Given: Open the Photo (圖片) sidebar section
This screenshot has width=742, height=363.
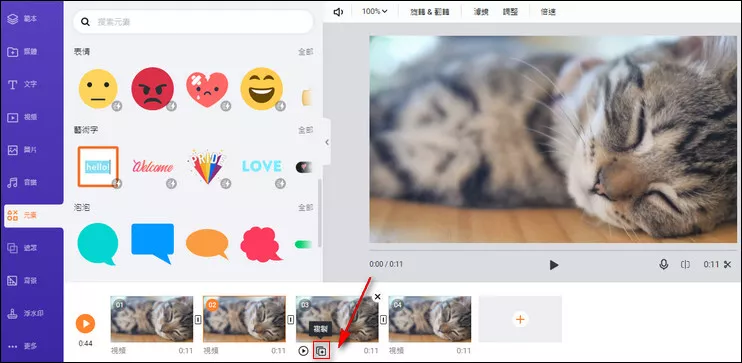Looking at the screenshot, I should (22, 150).
